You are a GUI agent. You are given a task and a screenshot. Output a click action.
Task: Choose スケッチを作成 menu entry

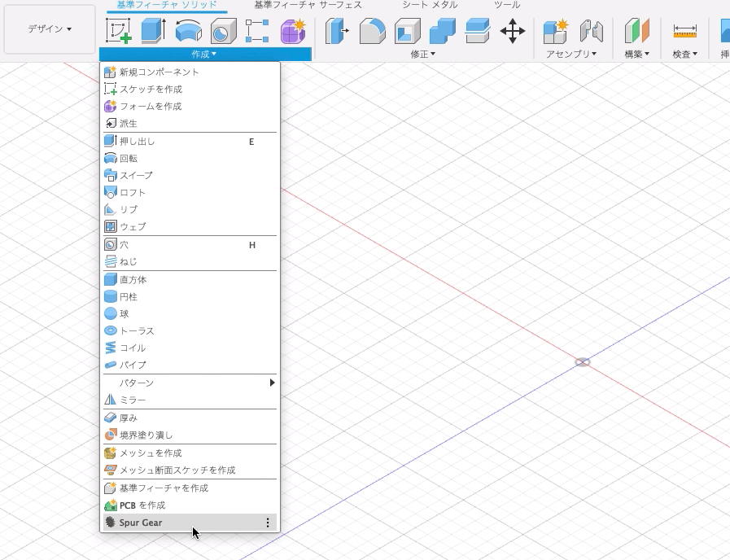click(x=190, y=89)
